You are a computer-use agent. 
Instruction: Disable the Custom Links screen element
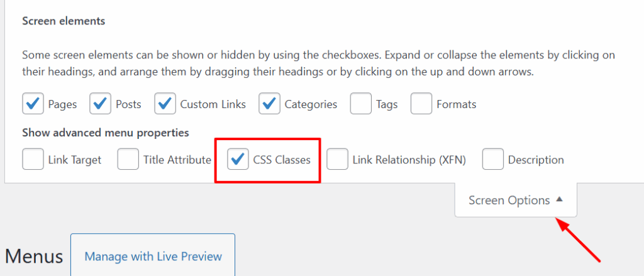point(166,104)
